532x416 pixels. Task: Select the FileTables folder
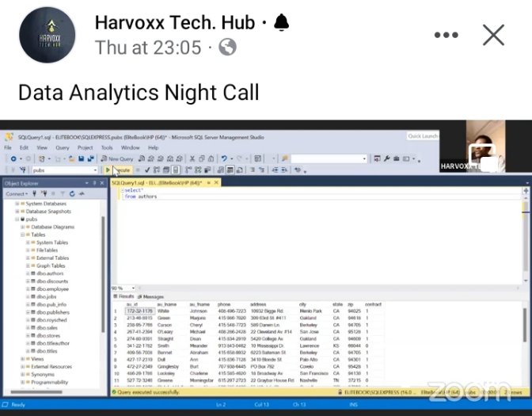tap(47, 250)
